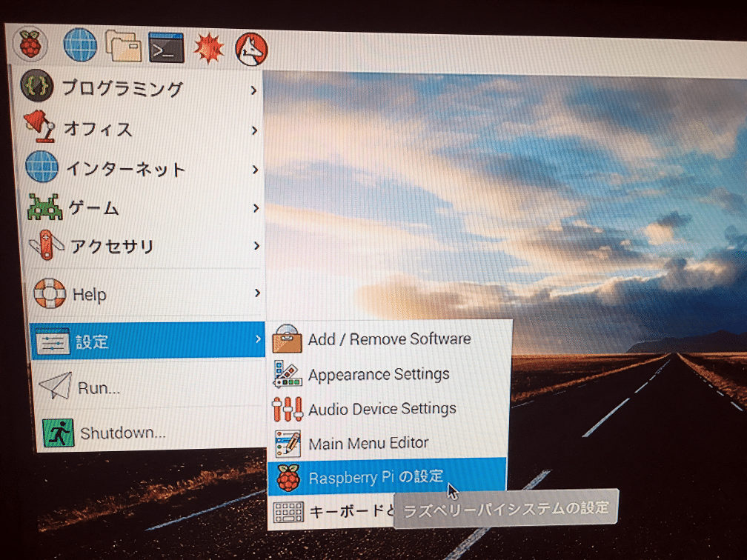Expand the オフィス submenu arrow
This screenshot has width=747, height=560.
coord(254,130)
